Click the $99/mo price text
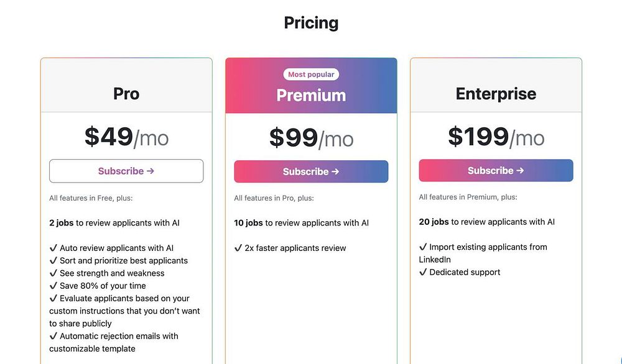The height and width of the screenshot is (364, 622). pos(311,137)
